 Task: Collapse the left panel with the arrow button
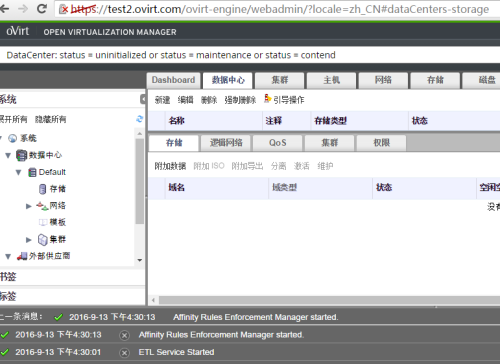(143, 99)
